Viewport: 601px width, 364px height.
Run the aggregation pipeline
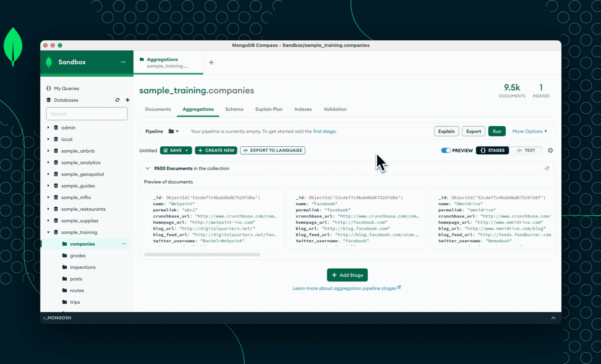[497, 131]
